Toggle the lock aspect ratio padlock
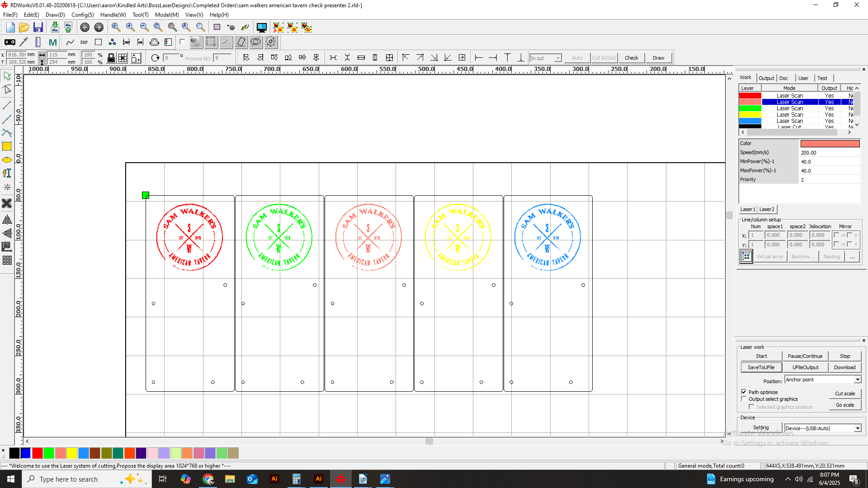 [111, 58]
